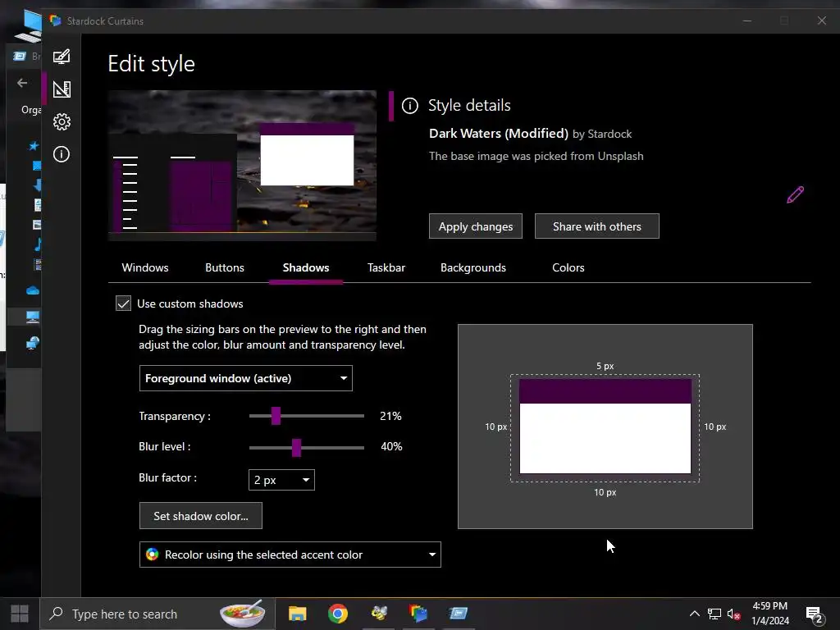Click Set shadow color button
This screenshot has height=630, width=840.
pyautogui.click(x=201, y=516)
